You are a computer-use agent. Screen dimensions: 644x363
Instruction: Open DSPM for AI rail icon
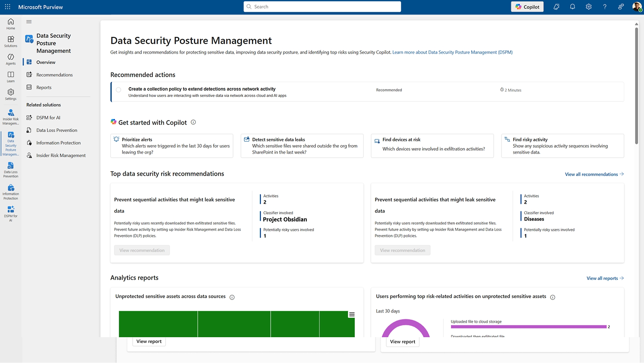coord(11,214)
